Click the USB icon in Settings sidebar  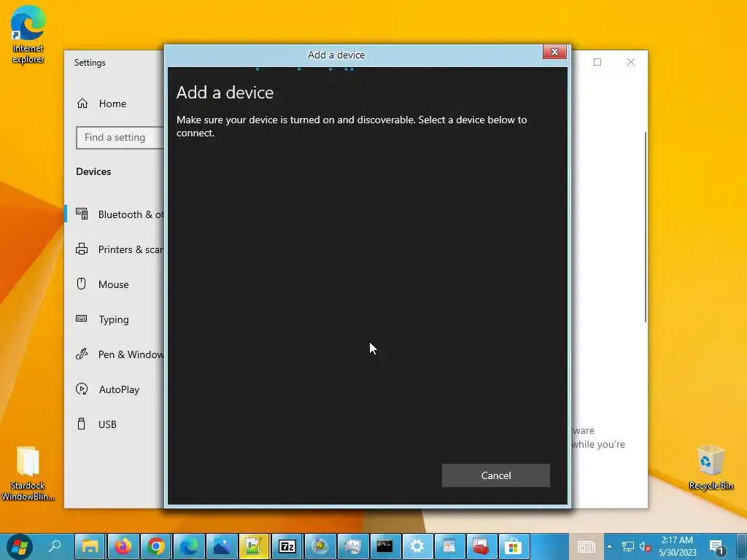click(x=82, y=424)
